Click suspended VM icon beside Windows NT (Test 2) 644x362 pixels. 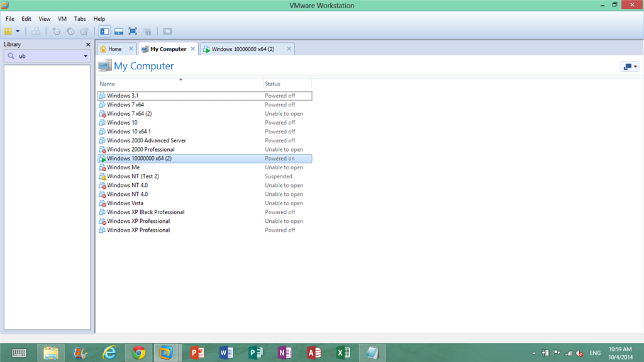103,176
